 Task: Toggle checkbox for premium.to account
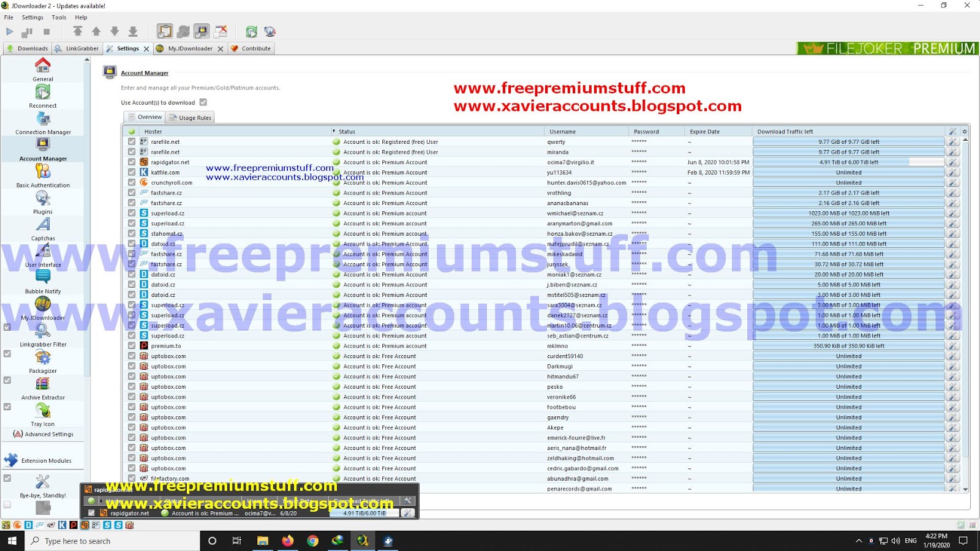point(132,346)
